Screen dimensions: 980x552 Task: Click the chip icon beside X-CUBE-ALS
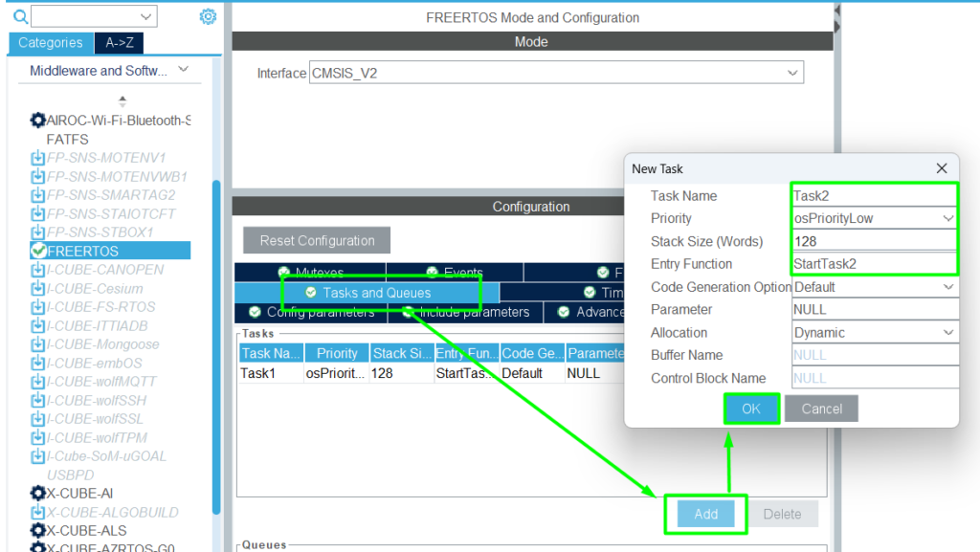pyautogui.click(x=38, y=530)
